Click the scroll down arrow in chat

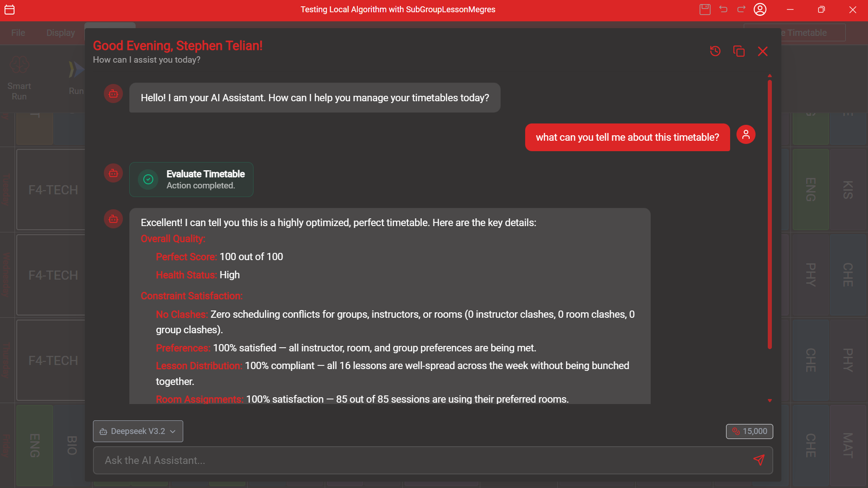click(770, 400)
